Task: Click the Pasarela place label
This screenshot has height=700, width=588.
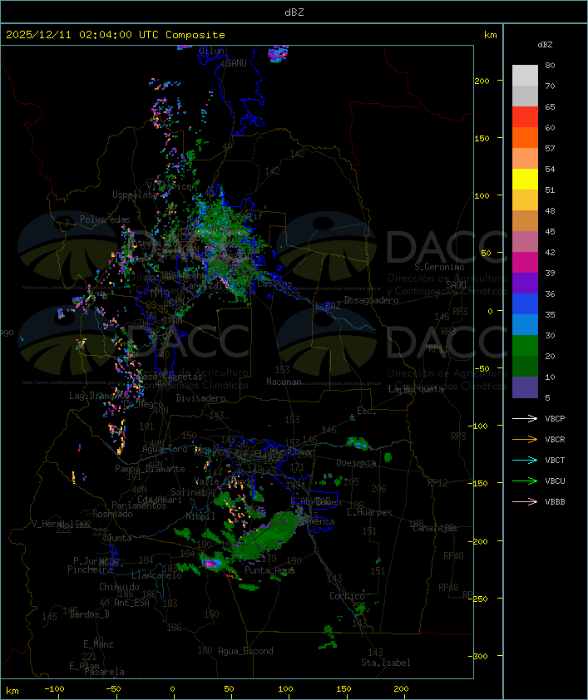Action: 104,672
